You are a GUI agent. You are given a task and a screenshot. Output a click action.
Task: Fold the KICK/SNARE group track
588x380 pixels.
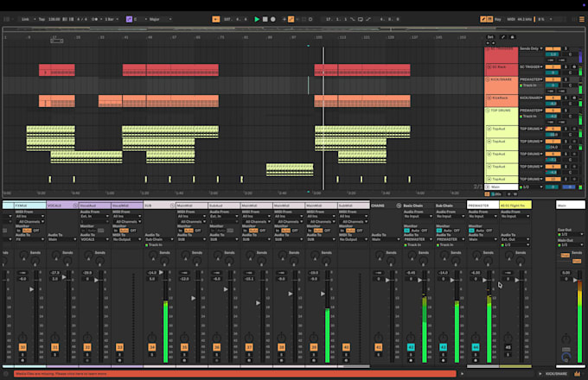click(x=488, y=79)
